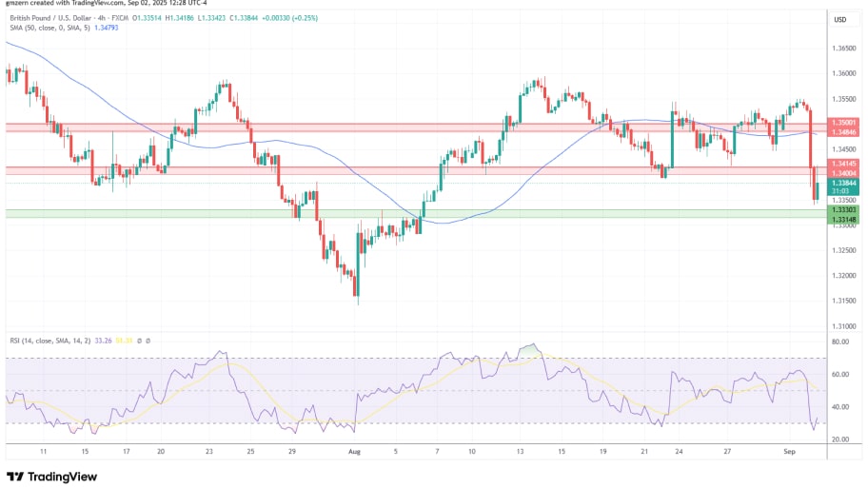
Task: Click the TradingView logo
Action: pos(51,477)
